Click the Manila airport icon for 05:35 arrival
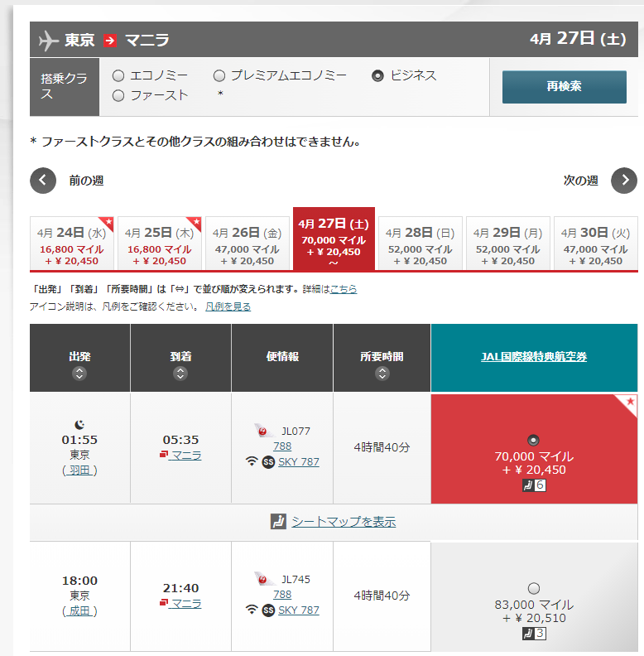This screenshot has width=644, height=656. point(163,456)
